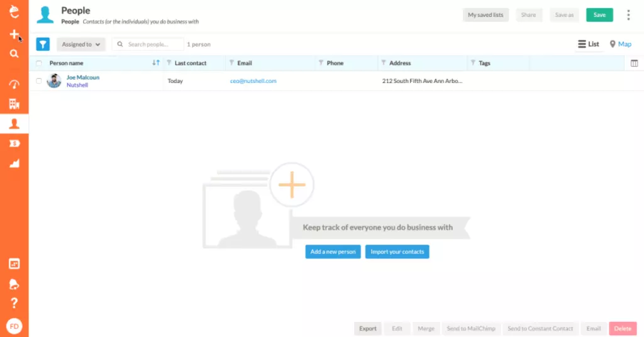Expand the Assigned to dropdown
Screen dimensions: 644x337
81,45
